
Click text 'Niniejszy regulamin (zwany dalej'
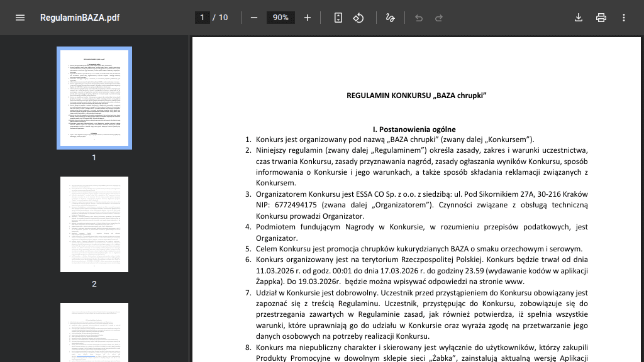click(x=313, y=150)
